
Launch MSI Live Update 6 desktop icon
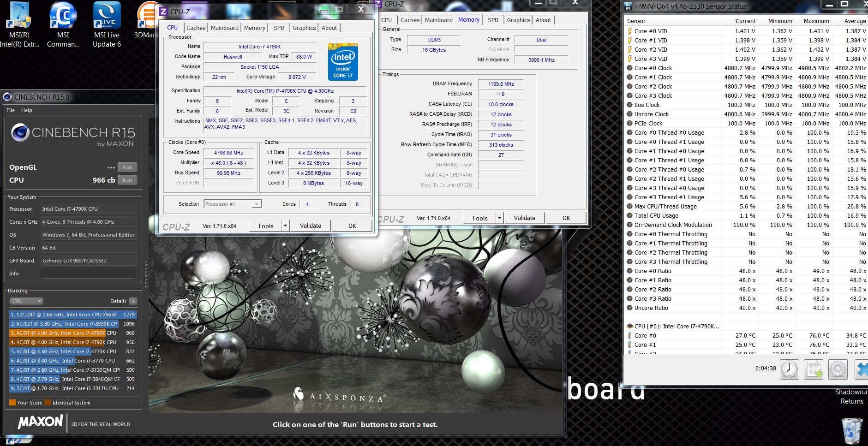pyautogui.click(x=107, y=25)
